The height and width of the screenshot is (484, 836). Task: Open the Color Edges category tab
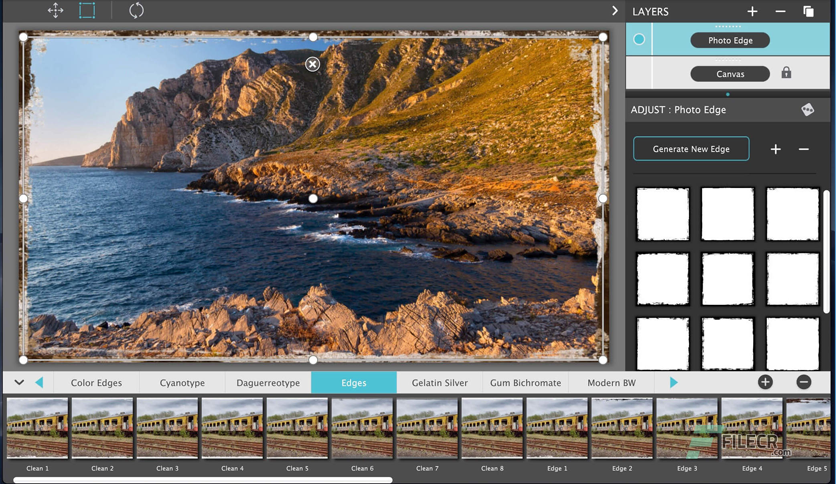(97, 383)
